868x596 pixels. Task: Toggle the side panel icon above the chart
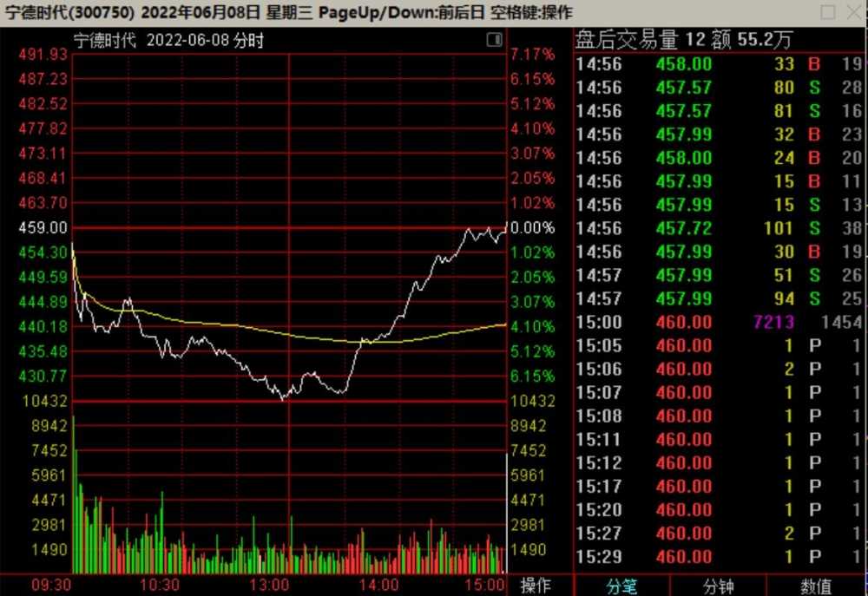tap(495, 40)
